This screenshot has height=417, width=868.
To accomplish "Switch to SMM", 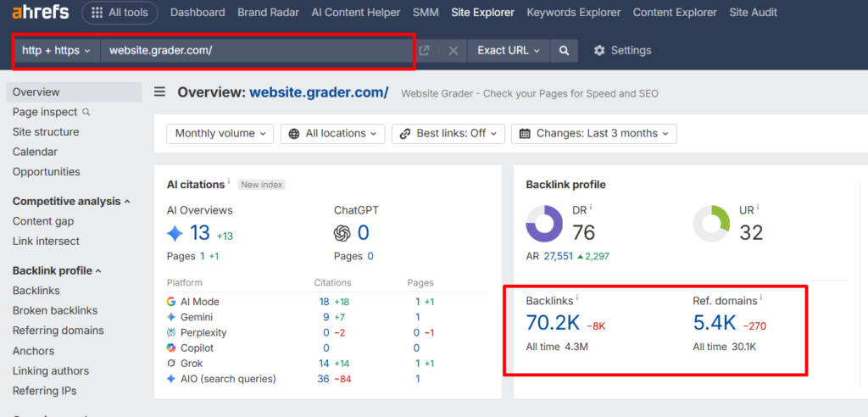I will 426,12.
